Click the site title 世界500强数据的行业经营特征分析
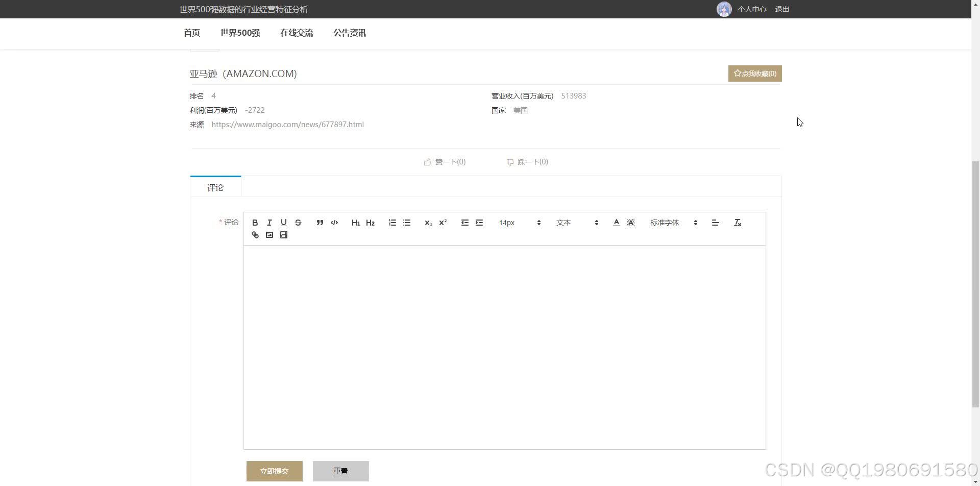 point(244,9)
